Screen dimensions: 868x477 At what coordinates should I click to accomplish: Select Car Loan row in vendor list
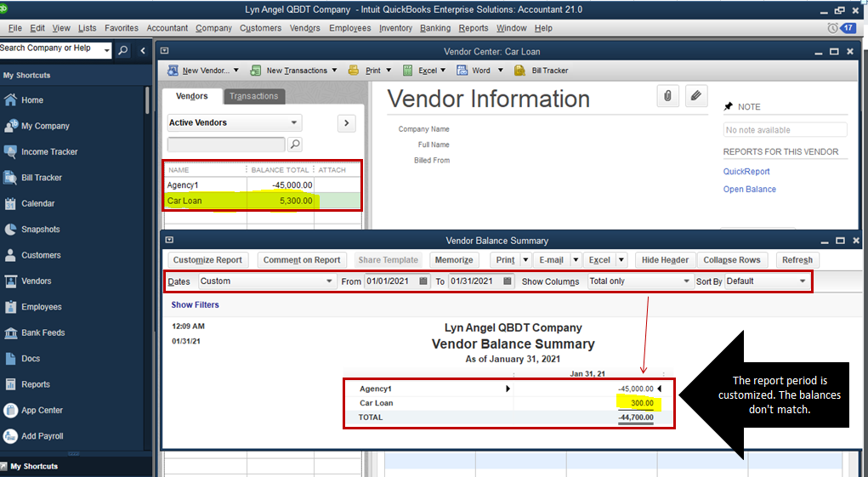(x=262, y=201)
